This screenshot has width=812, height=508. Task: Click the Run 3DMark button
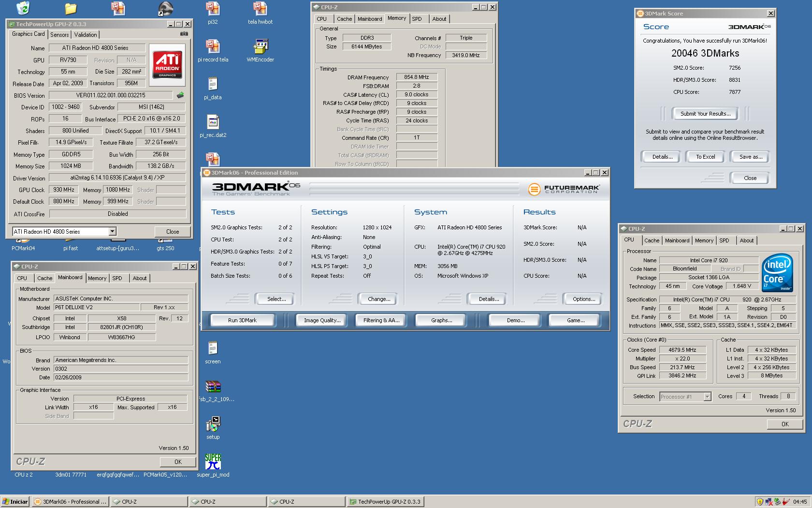click(242, 320)
